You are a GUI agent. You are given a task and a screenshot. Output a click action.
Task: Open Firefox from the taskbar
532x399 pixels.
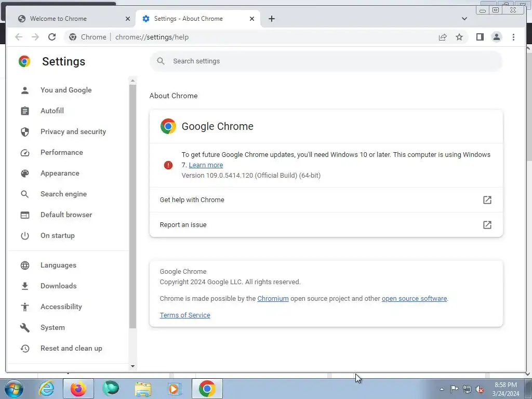tap(78, 389)
